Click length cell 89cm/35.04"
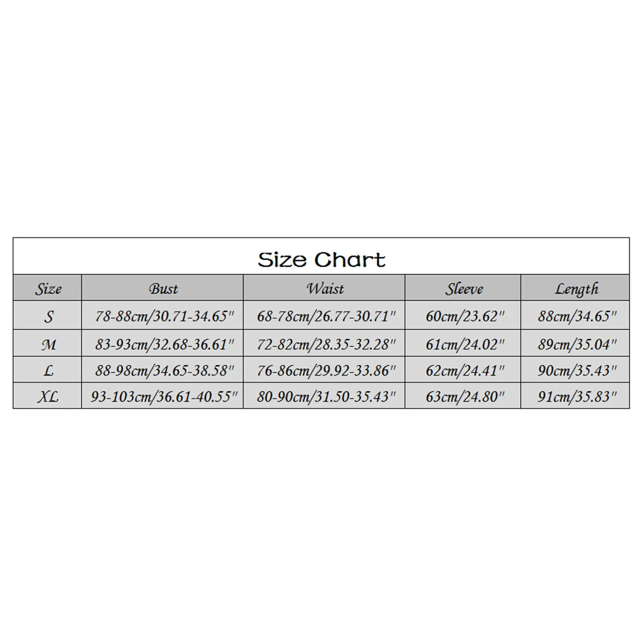 577,345
